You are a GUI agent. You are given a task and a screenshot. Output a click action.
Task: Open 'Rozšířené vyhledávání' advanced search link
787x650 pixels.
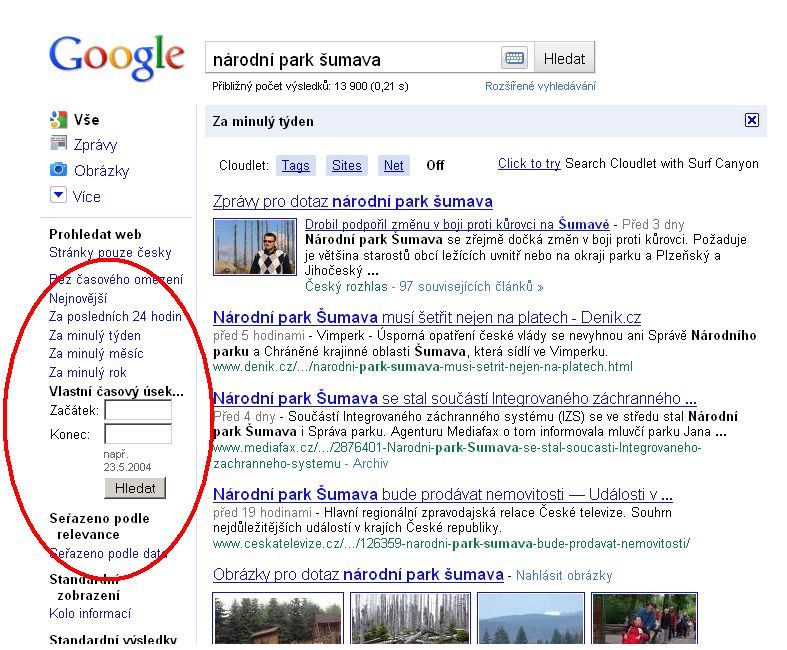tap(540, 86)
